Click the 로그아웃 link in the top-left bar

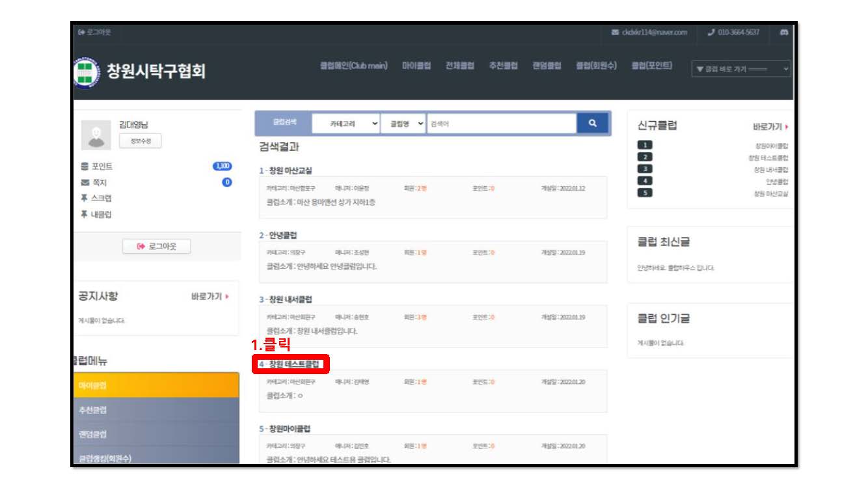coord(95,32)
